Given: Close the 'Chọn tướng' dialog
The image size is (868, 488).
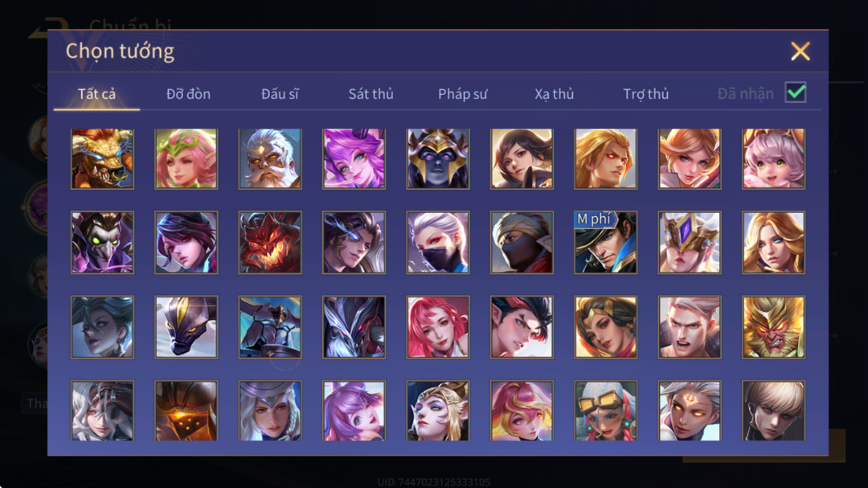Looking at the screenshot, I should tap(800, 51).
